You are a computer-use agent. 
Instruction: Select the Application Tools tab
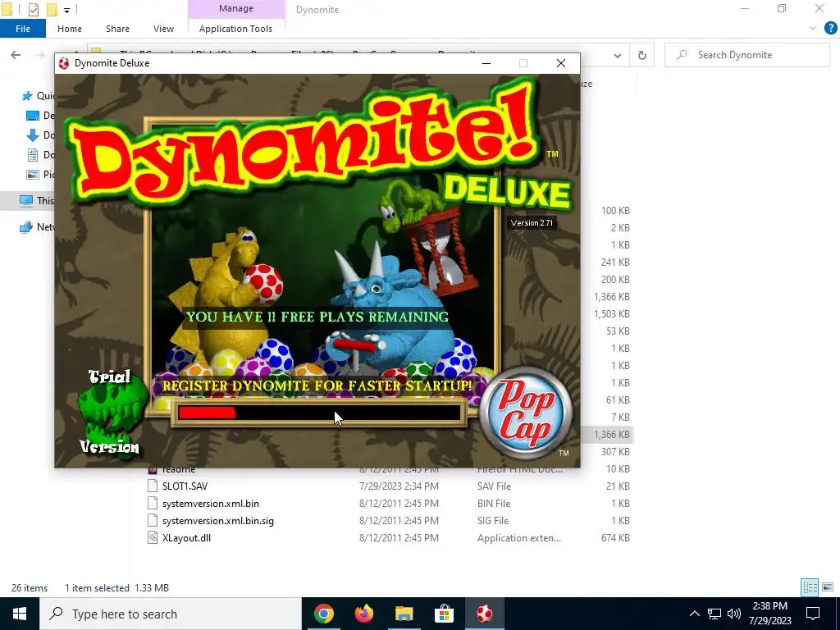click(x=235, y=29)
